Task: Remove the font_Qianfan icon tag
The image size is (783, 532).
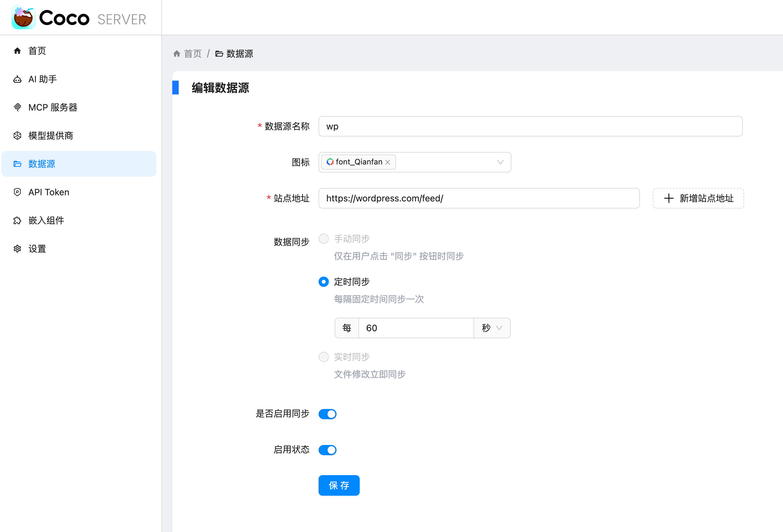Action: (x=388, y=162)
